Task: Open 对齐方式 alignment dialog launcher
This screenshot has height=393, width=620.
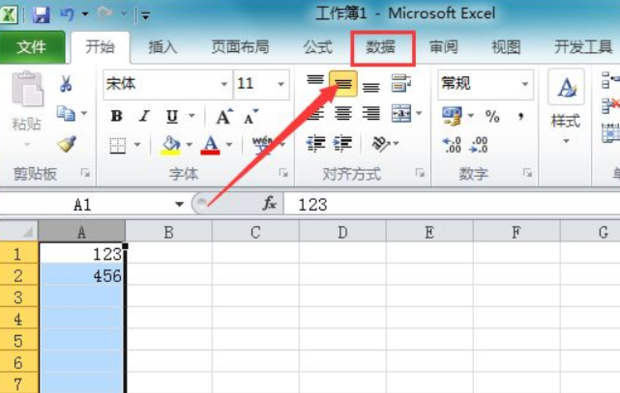Action: click(420, 173)
